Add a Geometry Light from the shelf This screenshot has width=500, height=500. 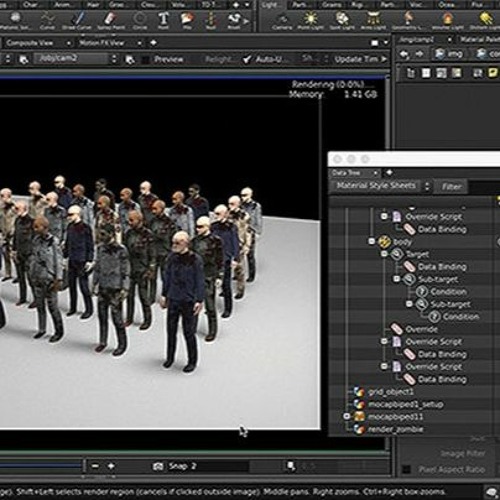coord(409,21)
